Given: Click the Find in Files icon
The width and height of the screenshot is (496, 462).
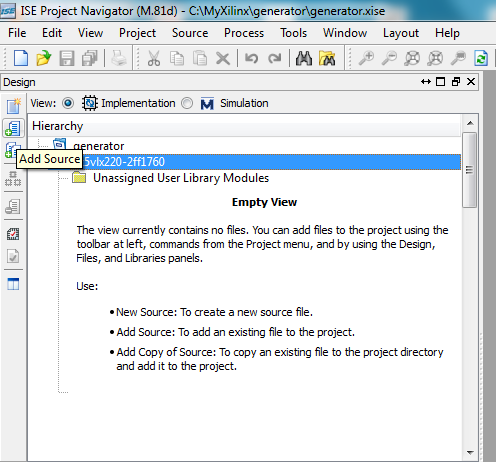Looking at the screenshot, I should click(x=327, y=58).
